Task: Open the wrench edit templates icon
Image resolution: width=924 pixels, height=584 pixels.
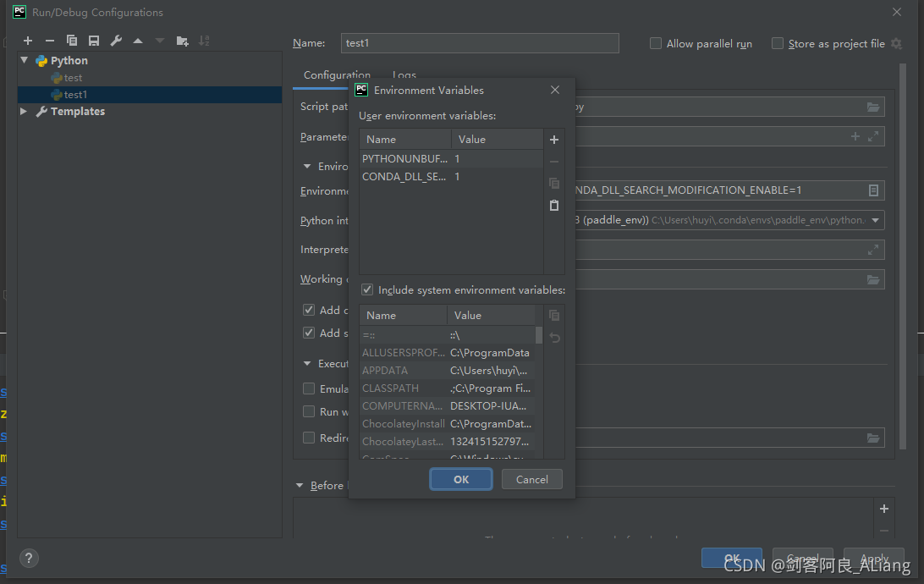Action: coord(116,41)
